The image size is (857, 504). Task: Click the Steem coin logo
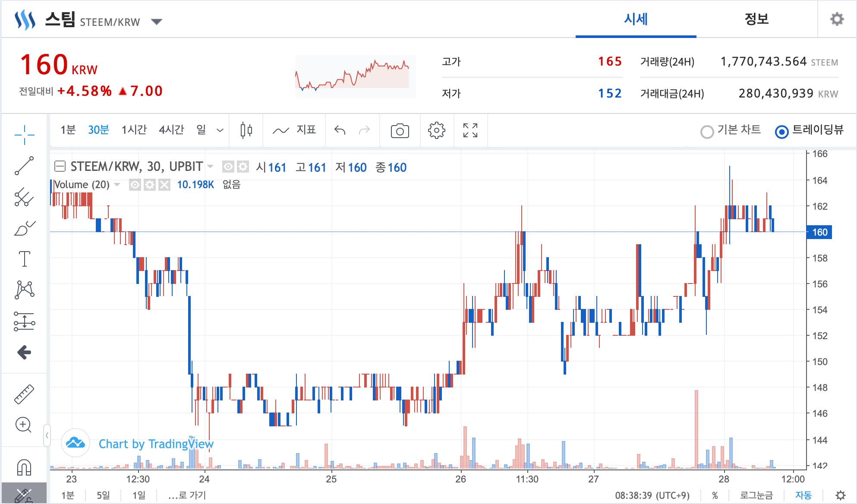coord(25,20)
